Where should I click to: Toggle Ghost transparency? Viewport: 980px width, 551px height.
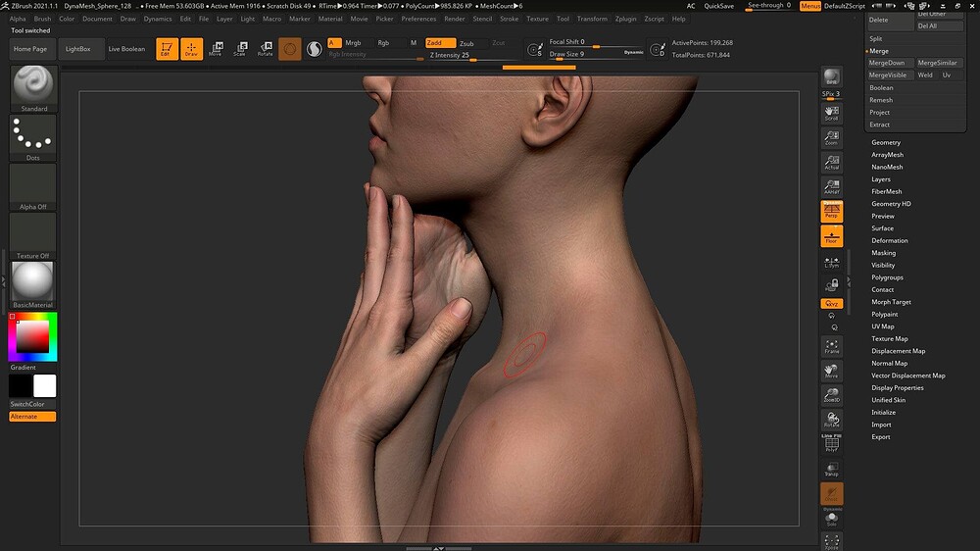(831, 493)
